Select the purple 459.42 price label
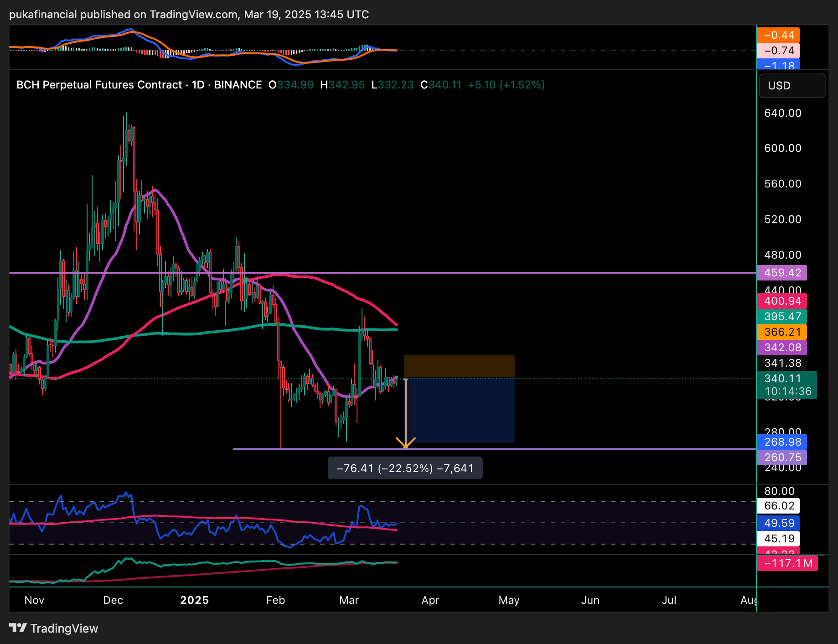Screen dimensions: 838x644 [x=781, y=273]
